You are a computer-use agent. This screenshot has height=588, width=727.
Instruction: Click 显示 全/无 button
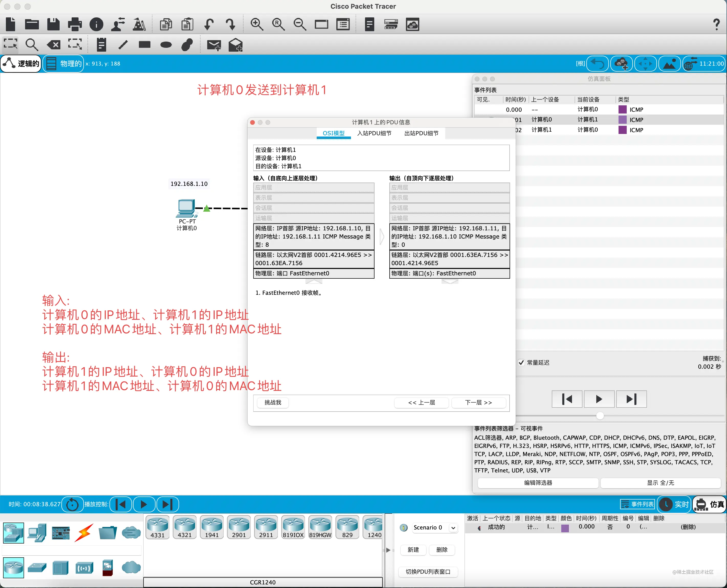click(x=660, y=483)
